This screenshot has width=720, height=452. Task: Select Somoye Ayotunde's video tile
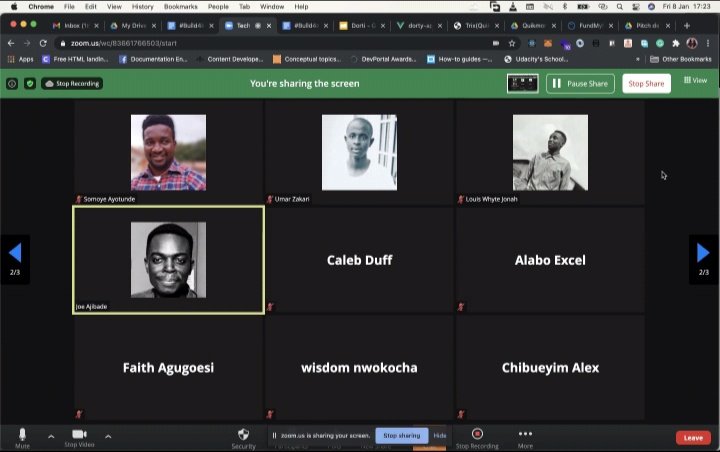pyautogui.click(x=168, y=153)
